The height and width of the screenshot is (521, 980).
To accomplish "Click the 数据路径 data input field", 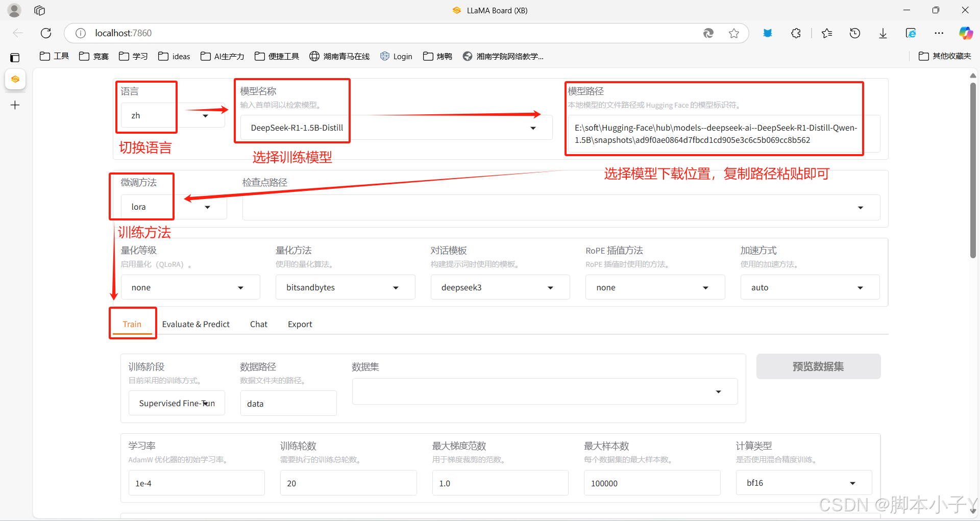I will (288, 404).
